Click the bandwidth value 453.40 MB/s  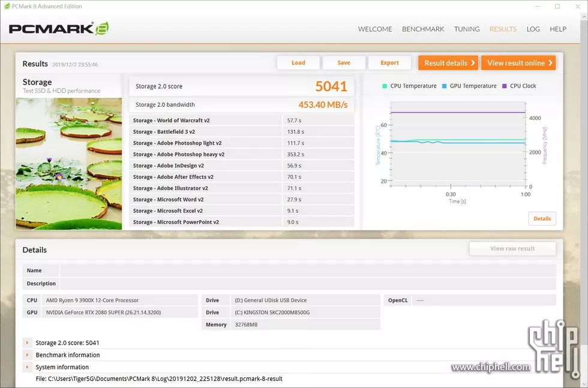[323, 104]
